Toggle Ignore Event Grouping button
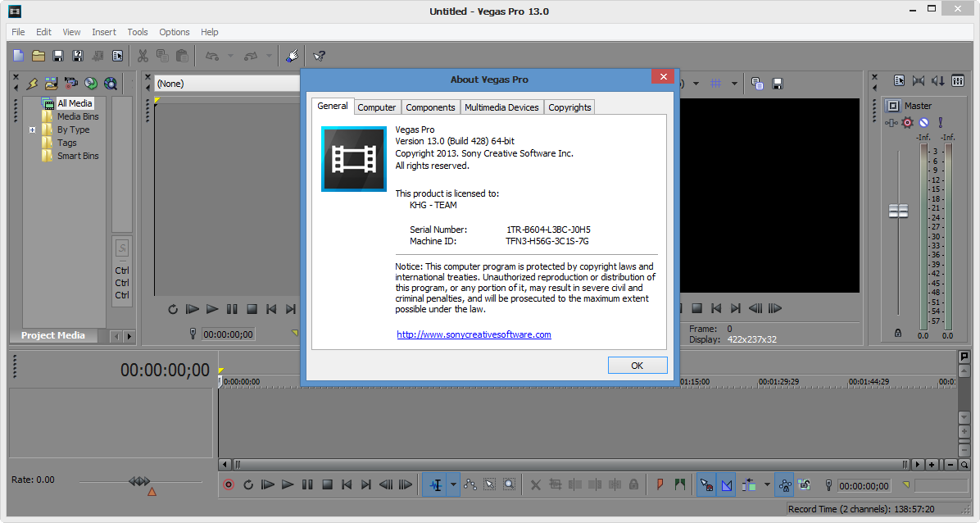980x523 pixels. [805, 484]
